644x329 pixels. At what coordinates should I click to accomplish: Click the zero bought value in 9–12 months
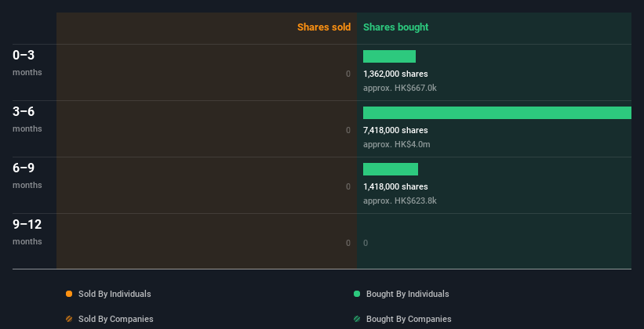click(x=366, y=243)
